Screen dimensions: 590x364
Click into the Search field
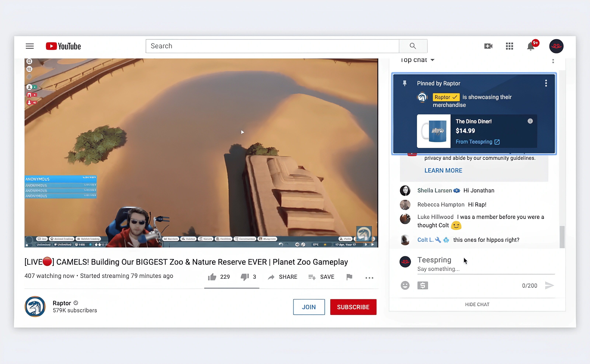click(272, 46)
